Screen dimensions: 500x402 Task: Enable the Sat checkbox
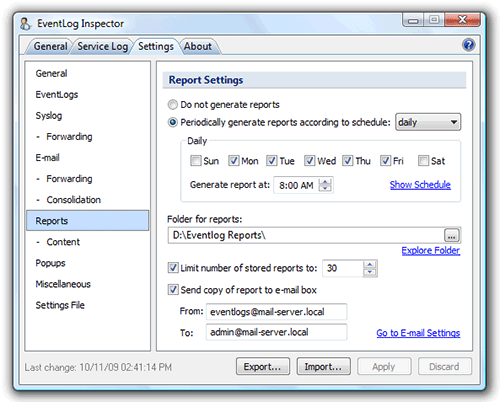(x=424, y=161)
